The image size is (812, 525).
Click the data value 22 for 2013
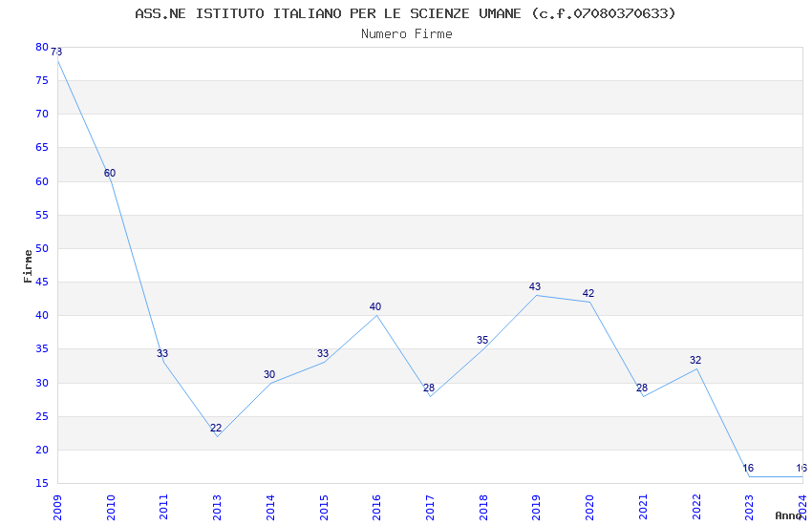click(216, 428)
